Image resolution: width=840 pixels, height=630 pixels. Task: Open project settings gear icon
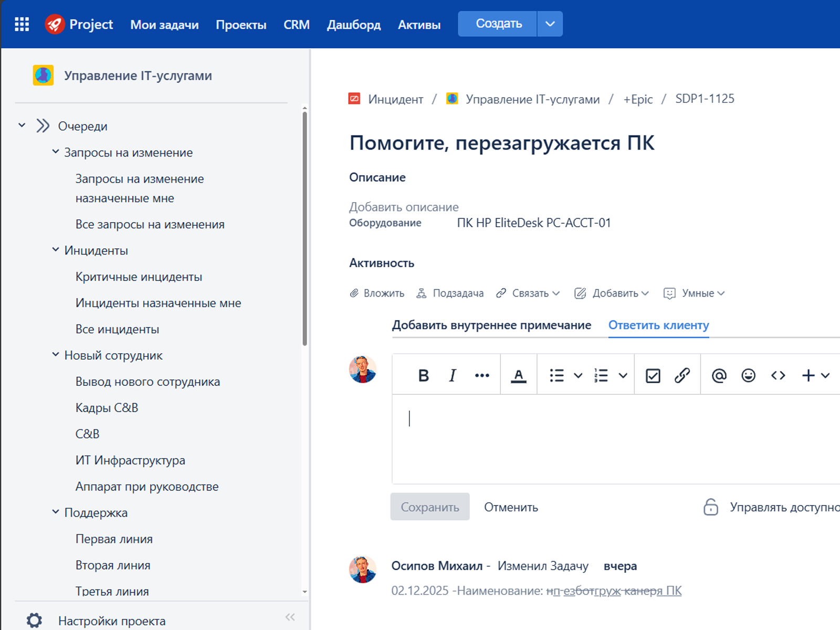point(34,620)
